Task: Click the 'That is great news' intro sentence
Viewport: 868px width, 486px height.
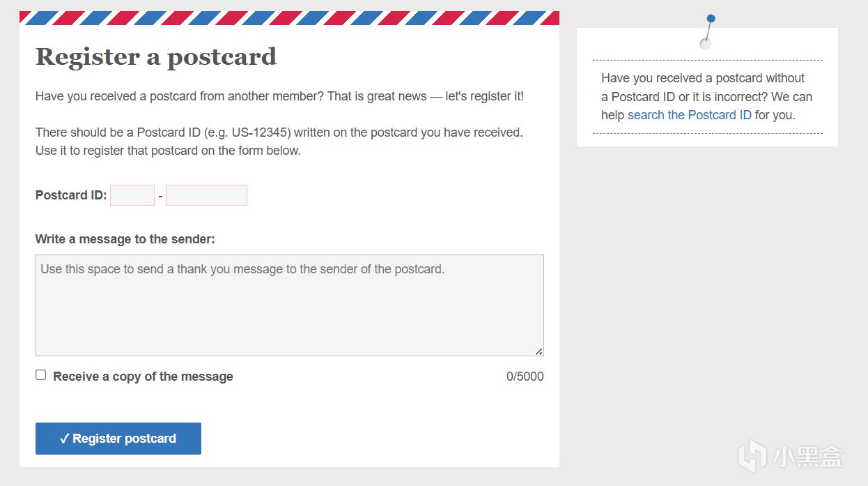Action: 376,96
